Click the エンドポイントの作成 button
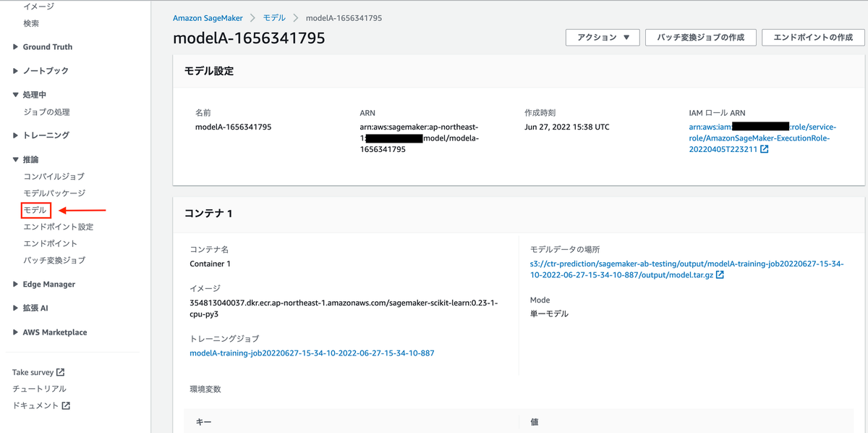Viewport: 868px width, 433px height. pos(813,38)
